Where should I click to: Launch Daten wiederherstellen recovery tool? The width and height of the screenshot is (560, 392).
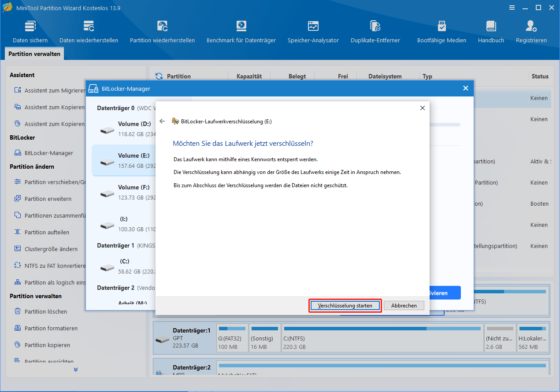(x=89, y=32)
